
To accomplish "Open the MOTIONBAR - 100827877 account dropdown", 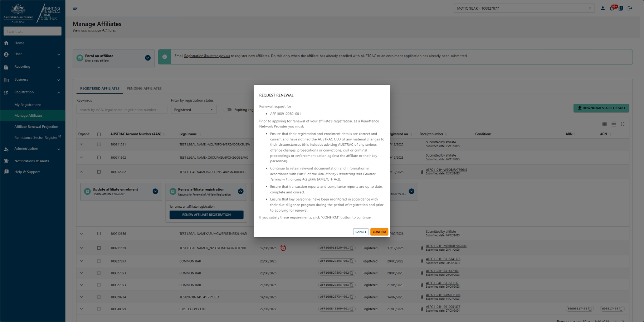I will pyautogui.click(x=524, y=8).
